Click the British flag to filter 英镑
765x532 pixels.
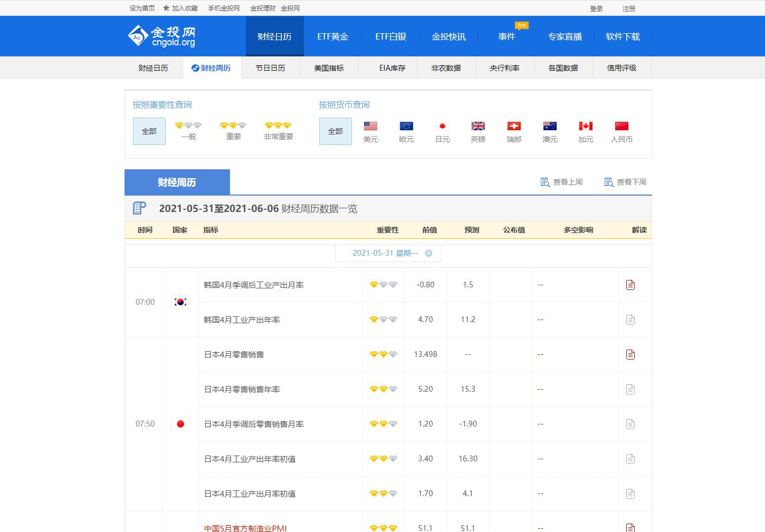click(478, 125)
